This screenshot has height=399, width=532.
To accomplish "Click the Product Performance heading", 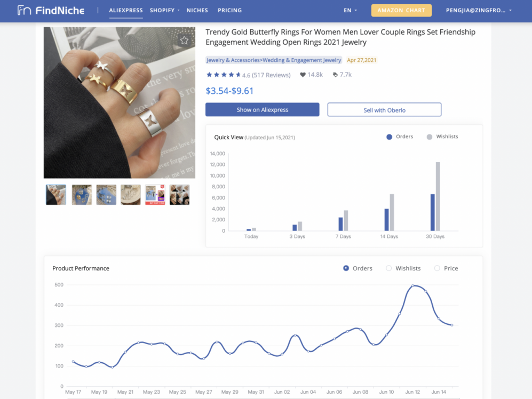I will pyautogui.click(x=81, y=268).
